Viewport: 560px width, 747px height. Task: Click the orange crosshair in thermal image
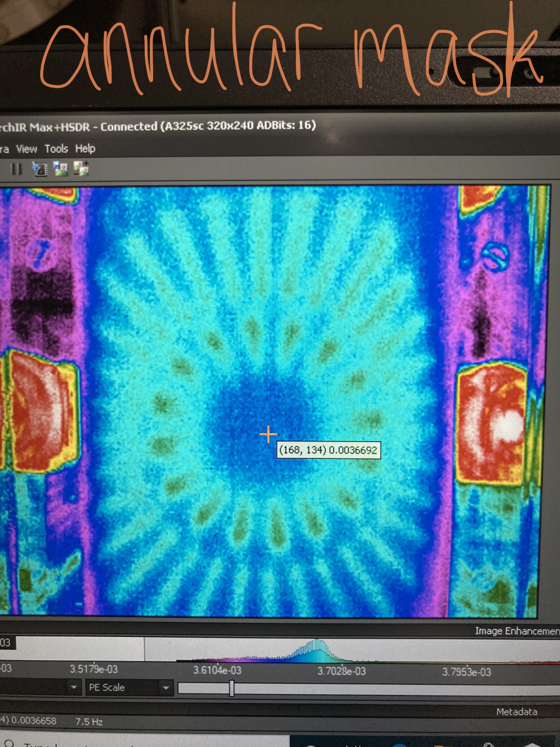(x=268, y=434)
